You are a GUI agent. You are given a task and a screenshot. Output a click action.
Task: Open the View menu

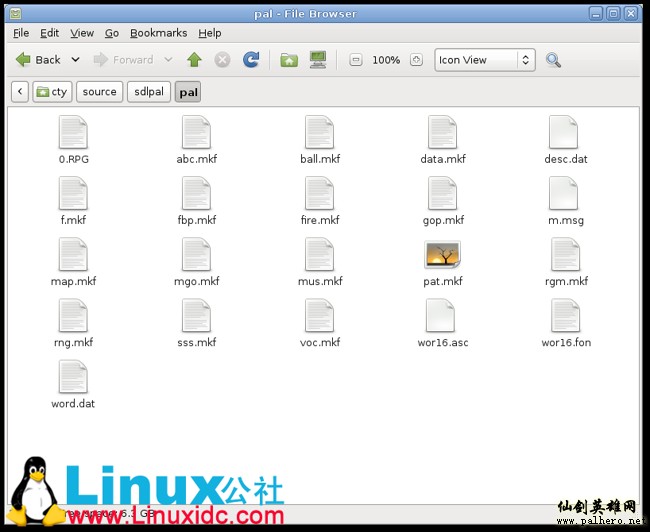82,33
